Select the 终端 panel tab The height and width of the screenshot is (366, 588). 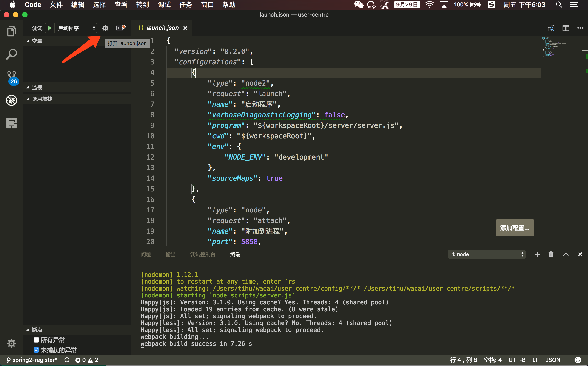point(235,254)
